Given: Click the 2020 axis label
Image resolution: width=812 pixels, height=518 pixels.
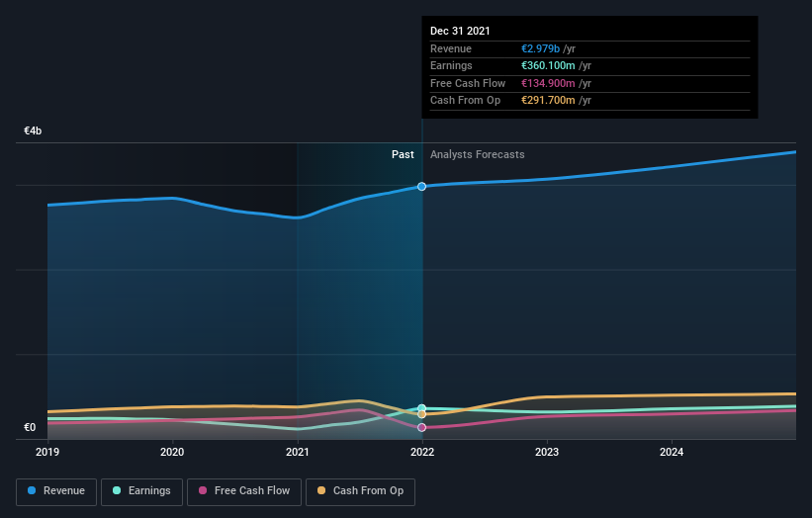Looking at the screenshot, I should (172, 453).
